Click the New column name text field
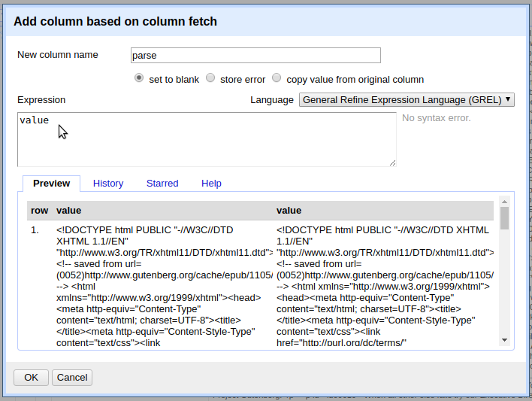Screen dimensions: 532x401 255,55
